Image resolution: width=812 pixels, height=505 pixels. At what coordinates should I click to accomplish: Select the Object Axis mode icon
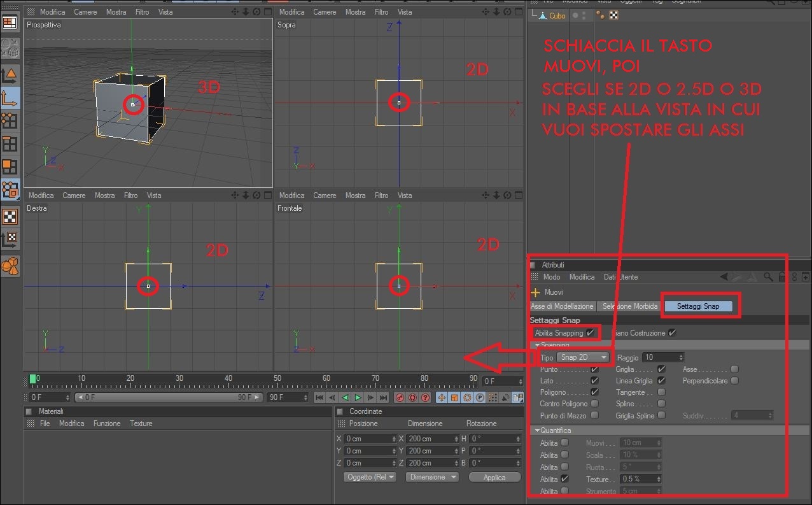click(x=10, y=97)
